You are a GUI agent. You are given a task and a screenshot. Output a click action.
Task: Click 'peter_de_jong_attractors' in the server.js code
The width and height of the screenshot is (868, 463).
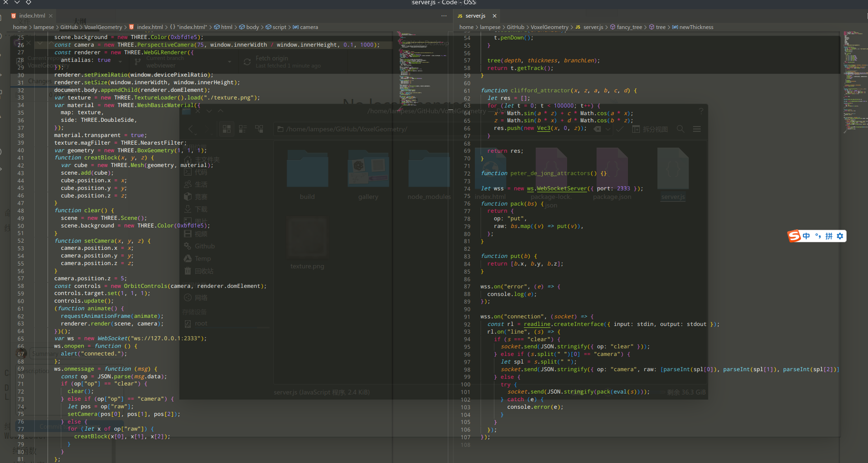[x=550, y=173]
